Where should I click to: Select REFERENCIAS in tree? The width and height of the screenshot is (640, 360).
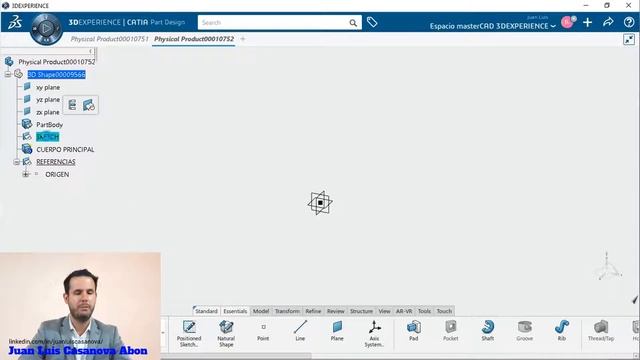56,162
